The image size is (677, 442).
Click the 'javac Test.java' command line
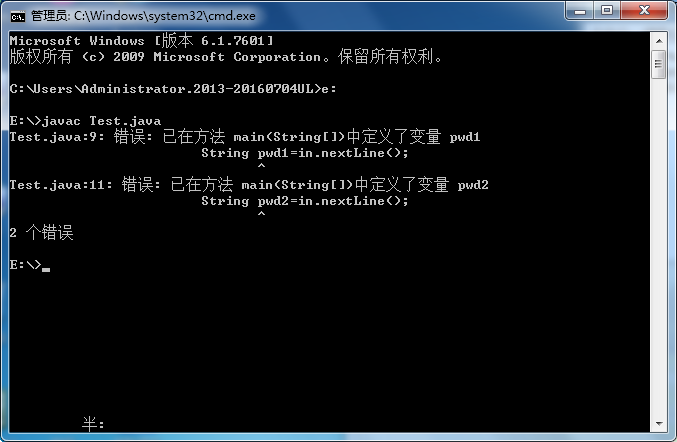(85, 121)
